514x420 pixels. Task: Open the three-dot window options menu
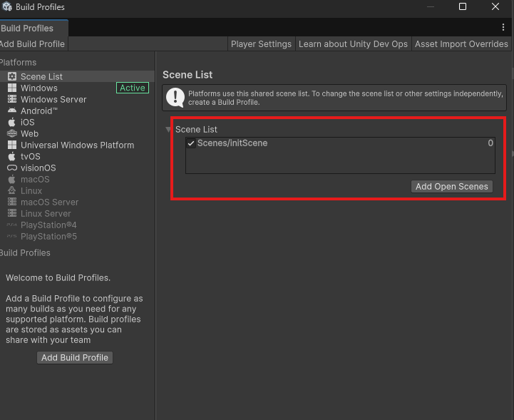503,27
